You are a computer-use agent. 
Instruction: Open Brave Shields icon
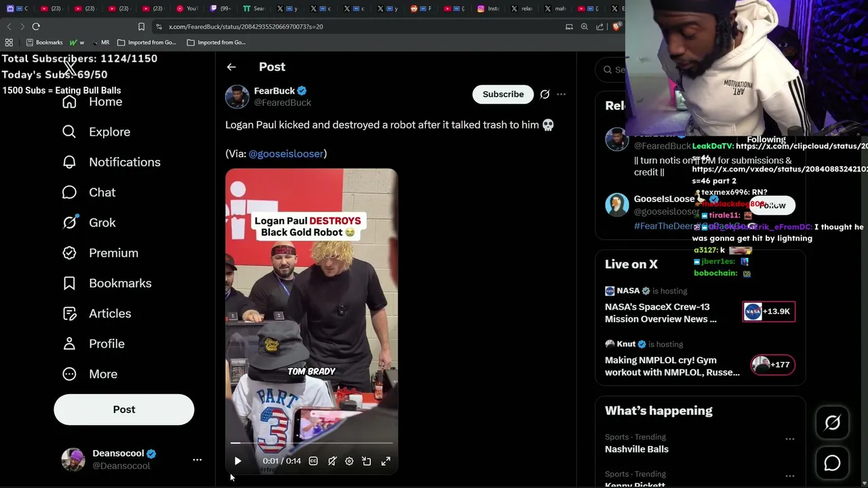pos(616,26)
